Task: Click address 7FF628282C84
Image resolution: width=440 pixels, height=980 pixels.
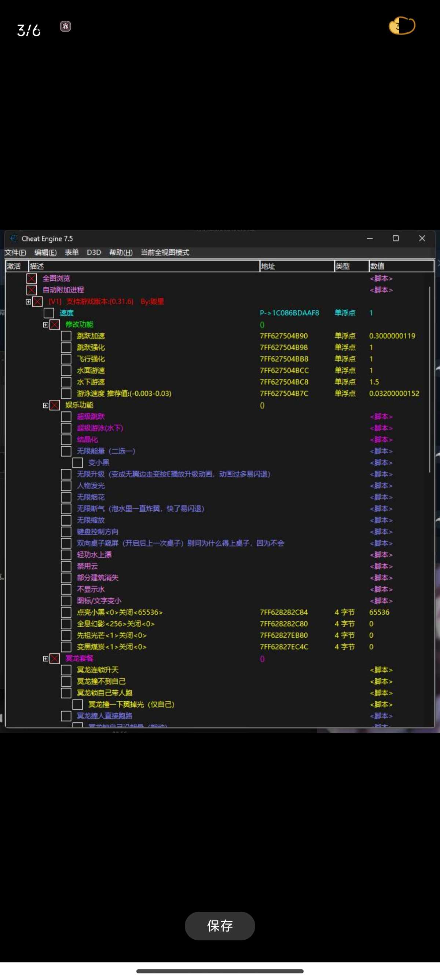Action: pyautogui.click(x=284, y=612)
